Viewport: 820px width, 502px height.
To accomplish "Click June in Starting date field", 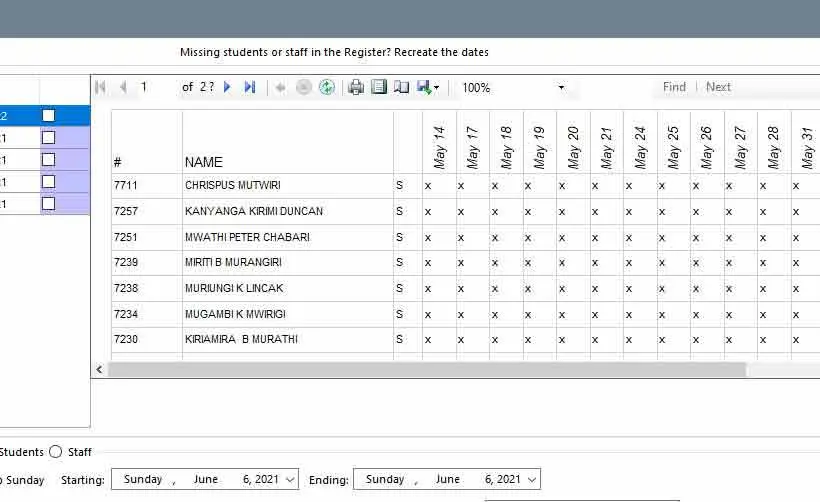I will [206, 480].
